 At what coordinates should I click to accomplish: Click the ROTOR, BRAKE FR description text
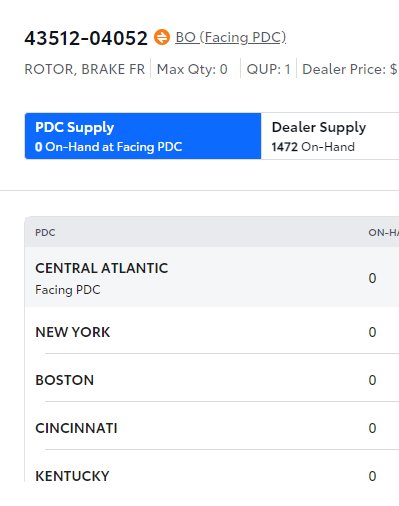tap(85, 69)
